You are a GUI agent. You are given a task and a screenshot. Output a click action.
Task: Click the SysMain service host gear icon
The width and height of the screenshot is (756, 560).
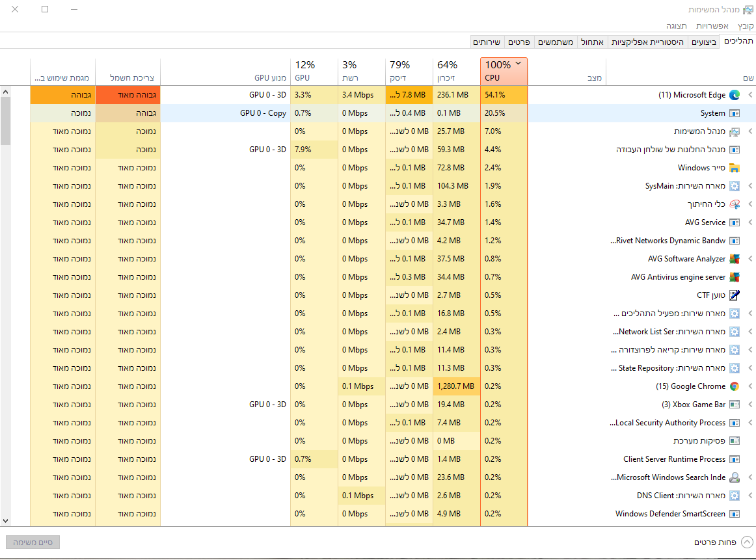(735, 186)
